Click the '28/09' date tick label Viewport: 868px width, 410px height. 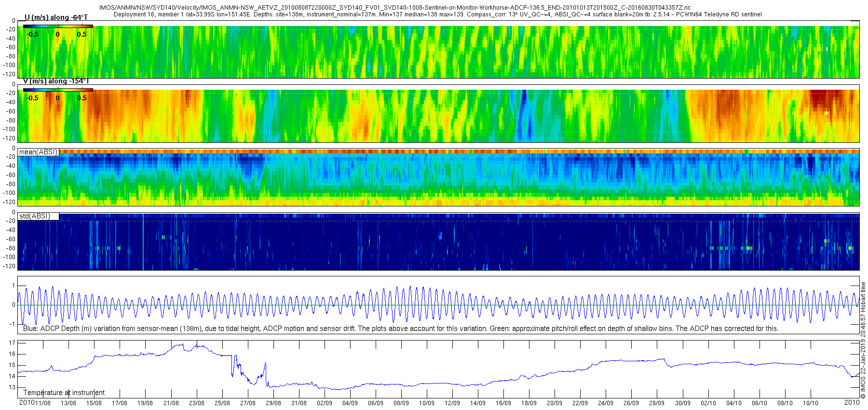click(656, 403)
